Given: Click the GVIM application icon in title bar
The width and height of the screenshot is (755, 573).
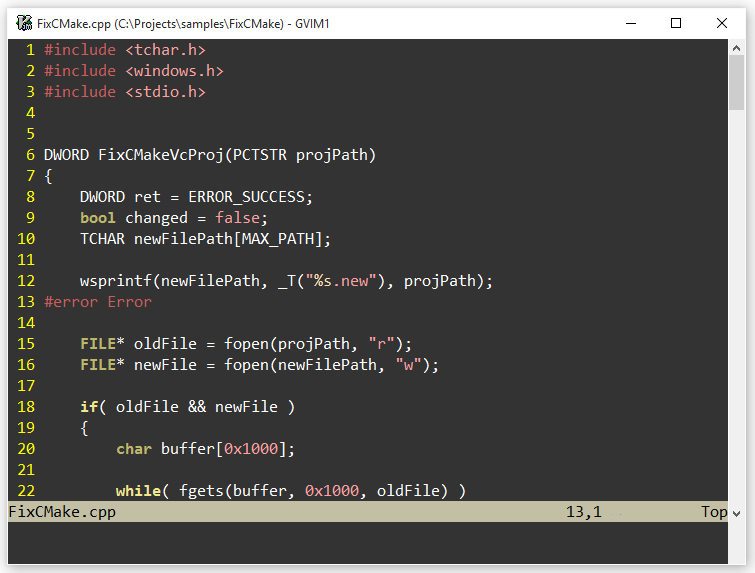Looking at the screenshot, I should coord(21,22).
